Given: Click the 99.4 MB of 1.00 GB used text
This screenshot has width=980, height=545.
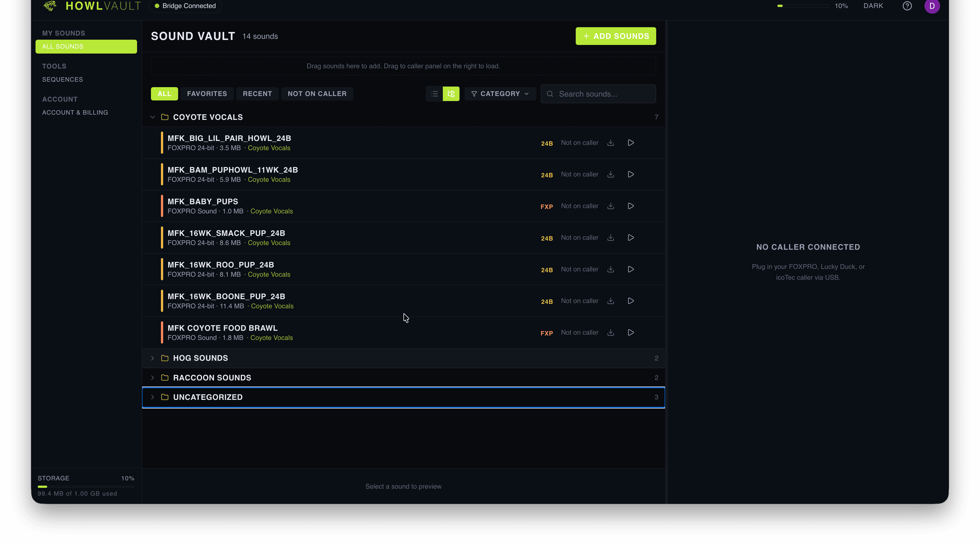Looking at the screenshot, I should [77, 493].
